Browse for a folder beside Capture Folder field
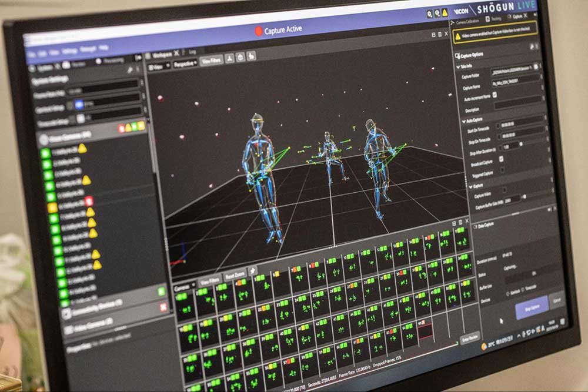The height and width of the screenshot is (392, 588). pos(536,67)
